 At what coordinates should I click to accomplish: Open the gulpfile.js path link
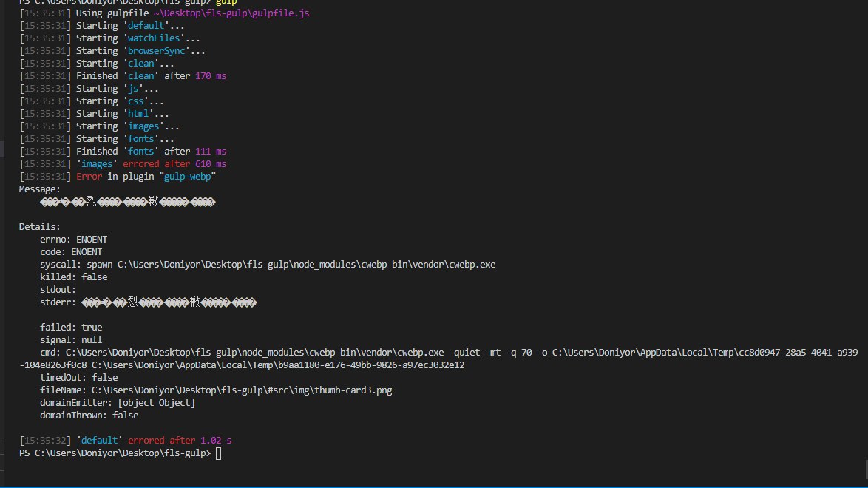tap(231, 13)
